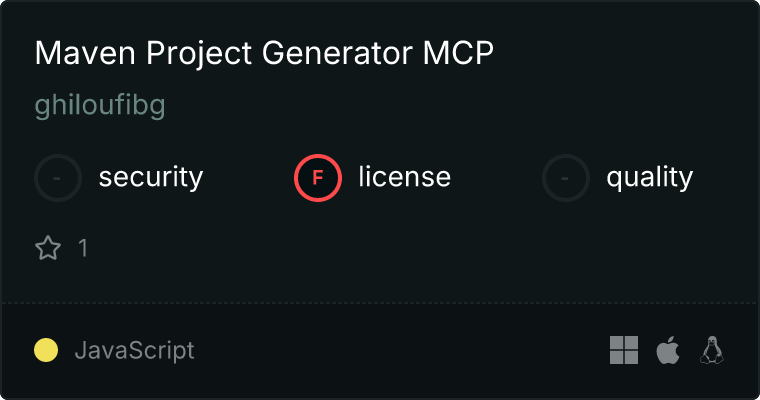Select the Apple platform icon
This screenshot has height=400, width=760.
tap(667, 350)
